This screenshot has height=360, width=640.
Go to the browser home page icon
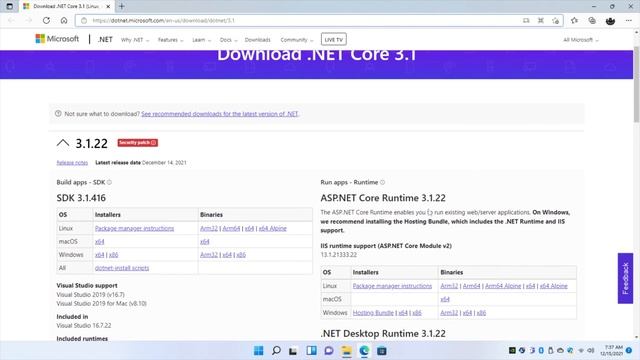(64, 20)
